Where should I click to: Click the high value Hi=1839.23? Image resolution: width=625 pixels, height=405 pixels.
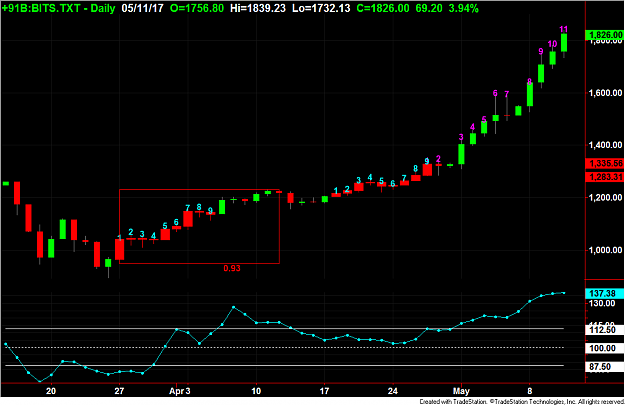[258, 8]
